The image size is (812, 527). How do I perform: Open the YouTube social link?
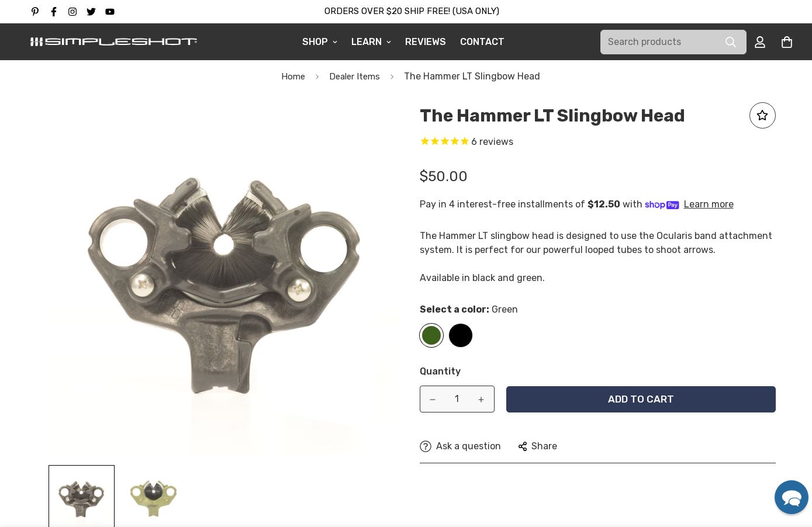(110, 12)
